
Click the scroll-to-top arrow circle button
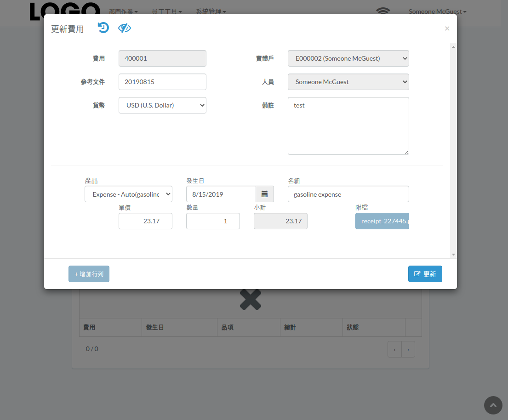click(493, 405)
